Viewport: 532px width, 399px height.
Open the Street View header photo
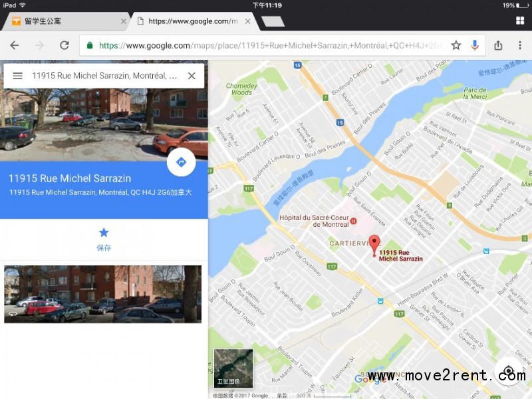[x=104, y=125]
